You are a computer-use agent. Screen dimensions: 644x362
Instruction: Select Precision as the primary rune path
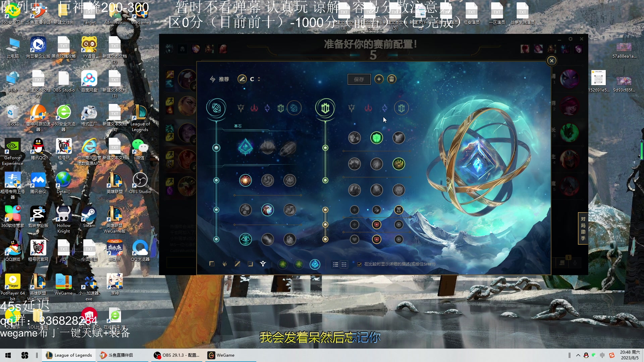(240, 108)
